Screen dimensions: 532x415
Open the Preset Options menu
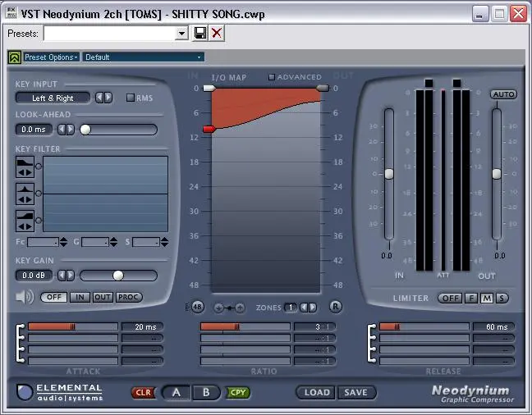click(51, 57)
